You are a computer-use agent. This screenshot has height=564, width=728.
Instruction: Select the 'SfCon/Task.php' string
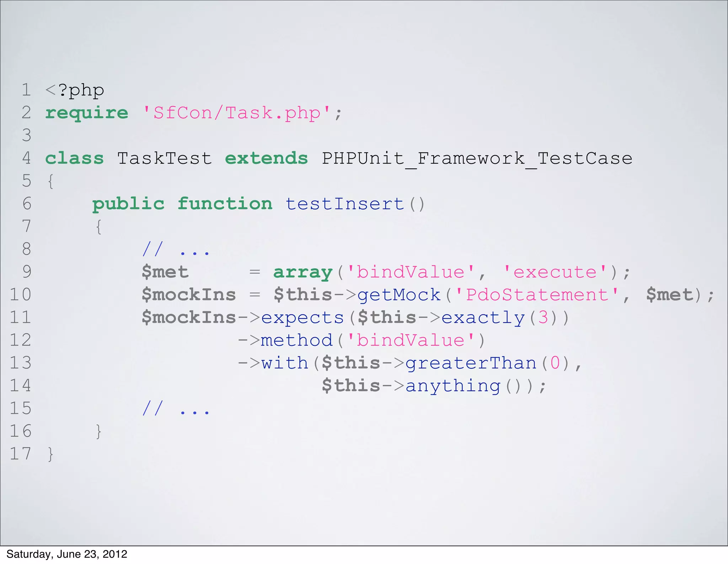click(x=237, y=113)
